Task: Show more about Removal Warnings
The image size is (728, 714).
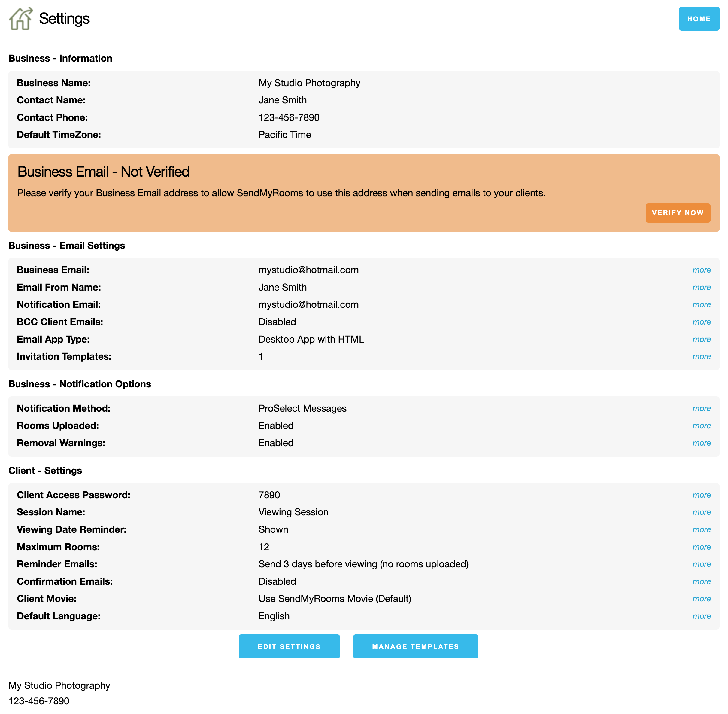Action: 701,443
